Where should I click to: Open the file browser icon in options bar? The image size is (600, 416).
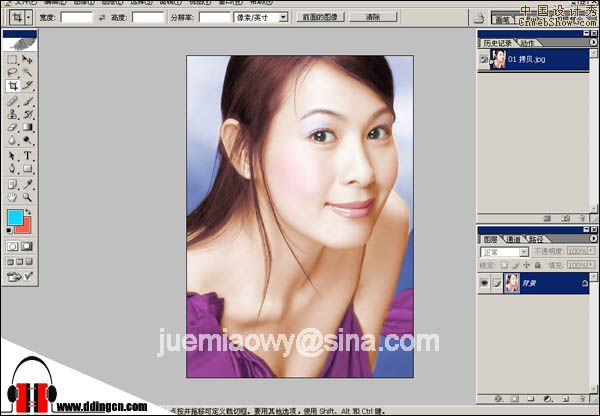[x=479, y=18]
